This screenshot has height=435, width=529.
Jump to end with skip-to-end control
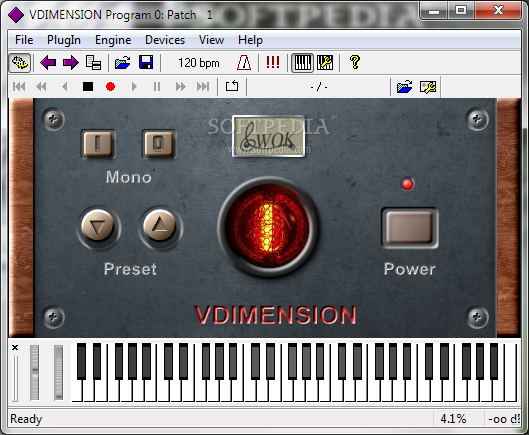[x=203, y=87]
